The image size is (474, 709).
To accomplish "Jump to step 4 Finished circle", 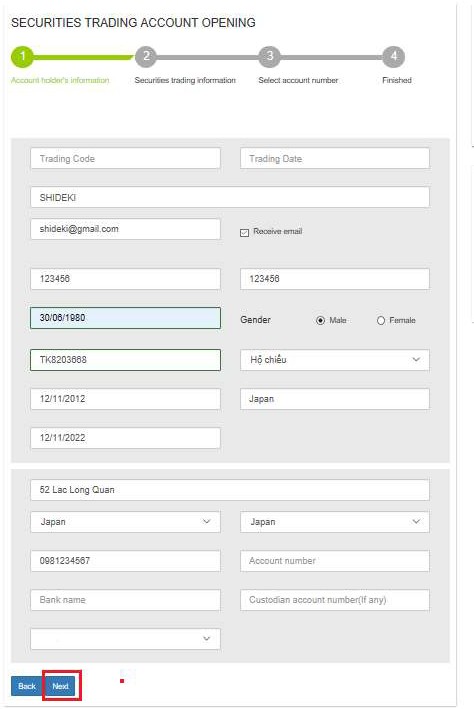I will pyautogui.click(x=393, y=57).
